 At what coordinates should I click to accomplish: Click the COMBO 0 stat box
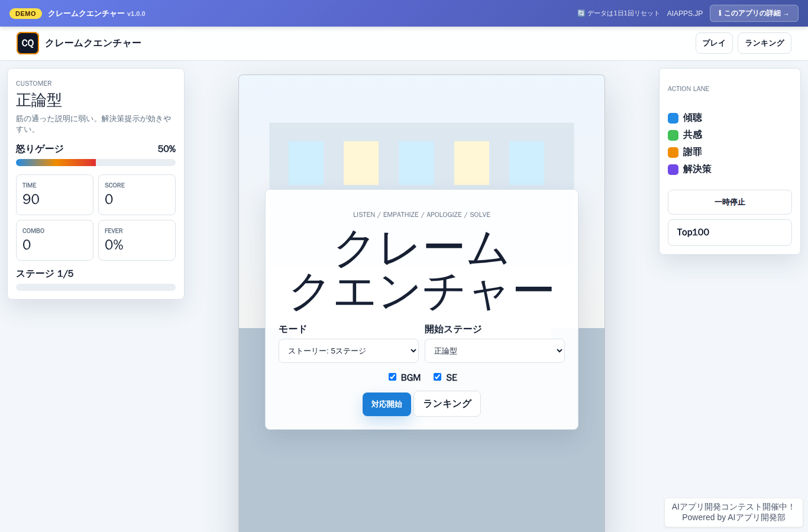(x=54, y=240)
